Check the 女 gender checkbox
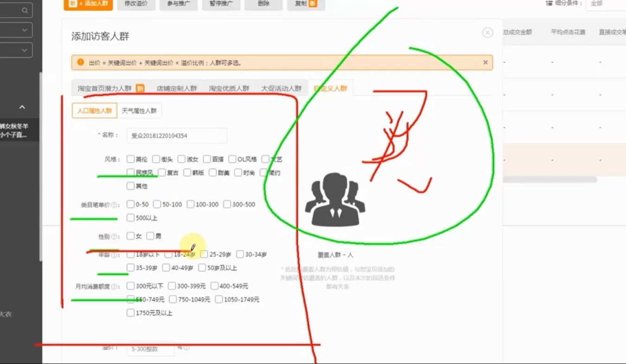The height and width of the screenshot is (364, 626). pyautogui.click(x=130, y=236)
